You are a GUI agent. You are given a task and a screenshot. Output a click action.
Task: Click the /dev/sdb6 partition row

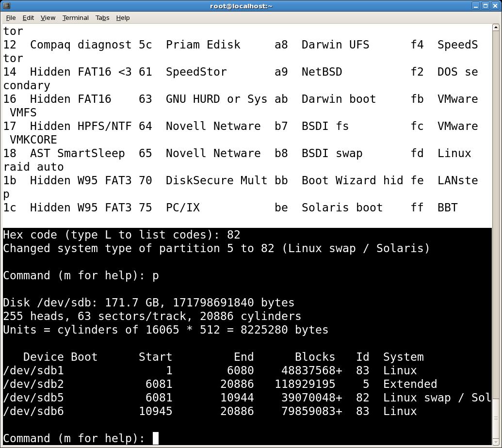[210, 411]
